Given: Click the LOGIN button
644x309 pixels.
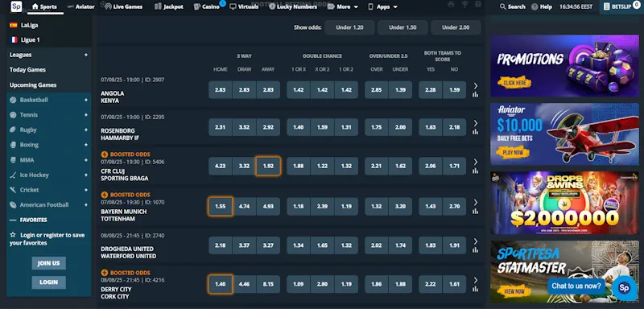Looking at the screenshot, I should click(49, 282).
